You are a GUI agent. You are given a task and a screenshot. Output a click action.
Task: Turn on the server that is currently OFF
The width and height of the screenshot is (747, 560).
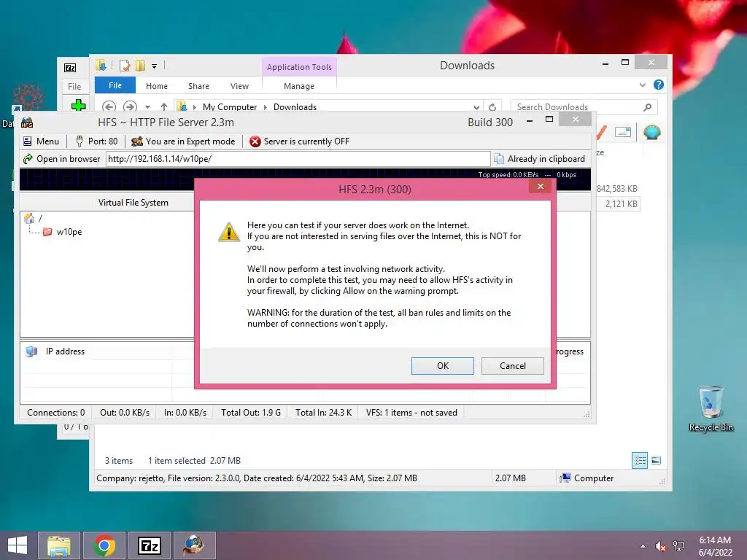(x=300, y=141)
